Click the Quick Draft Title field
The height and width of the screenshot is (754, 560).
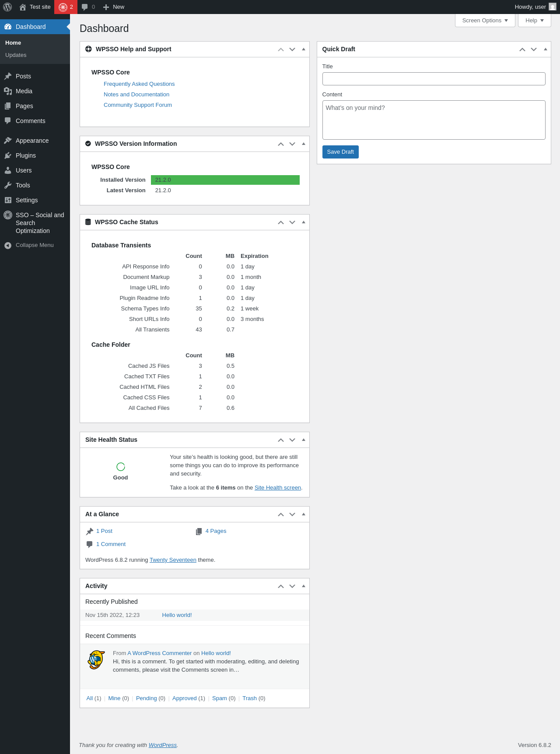tap(434, 79)
